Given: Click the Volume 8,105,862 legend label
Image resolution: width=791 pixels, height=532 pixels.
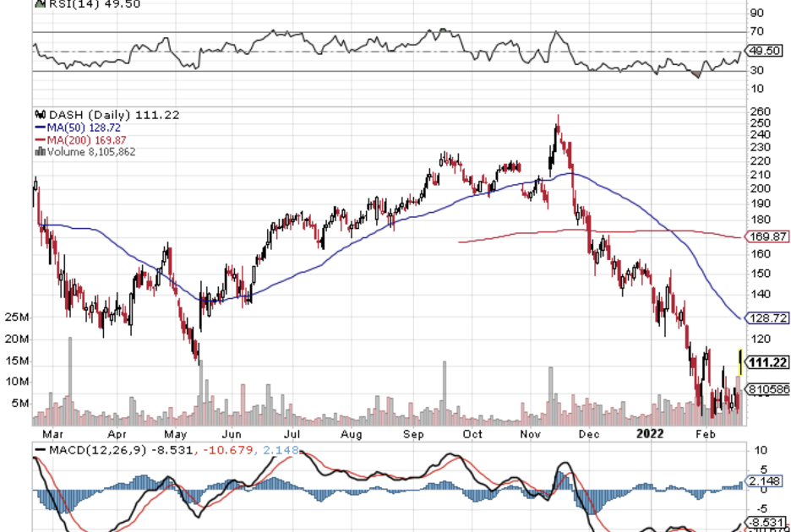Looking at the screenshot, I should tap(91, 152).
